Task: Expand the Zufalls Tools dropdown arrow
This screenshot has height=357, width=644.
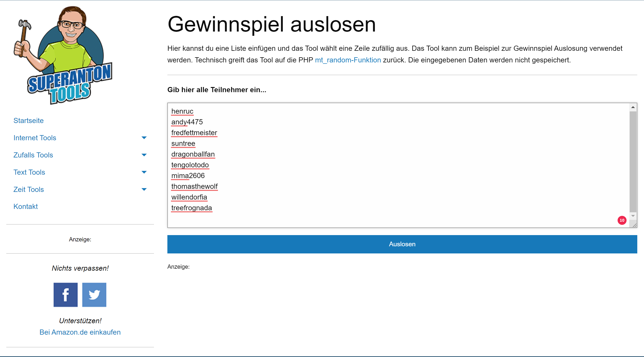Action: [144, 155]
